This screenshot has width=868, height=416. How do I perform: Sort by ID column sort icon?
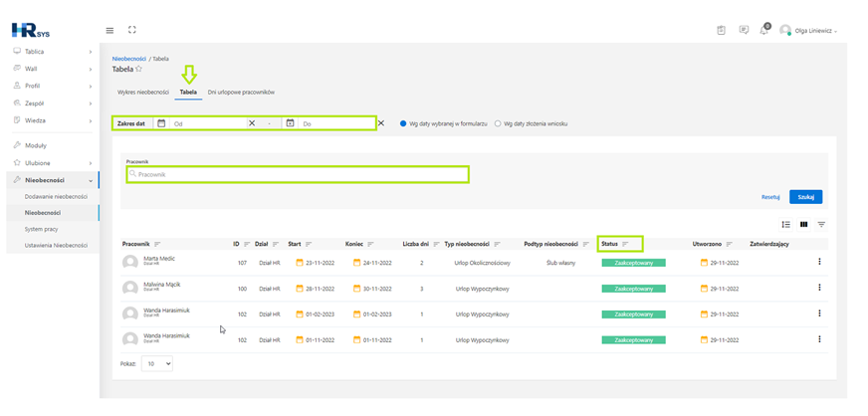click(x=247, y=244)
